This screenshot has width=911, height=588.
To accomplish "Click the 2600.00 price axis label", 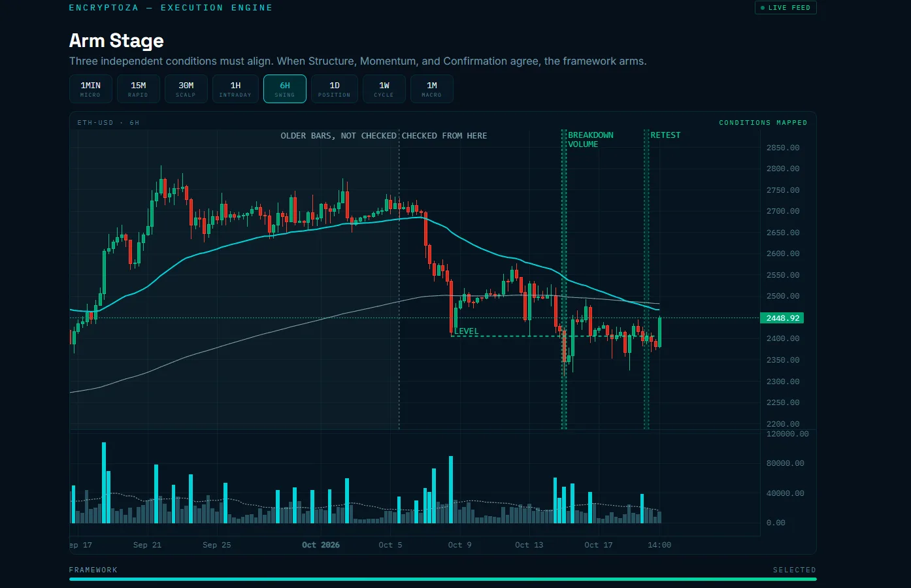I will (783, 253).
